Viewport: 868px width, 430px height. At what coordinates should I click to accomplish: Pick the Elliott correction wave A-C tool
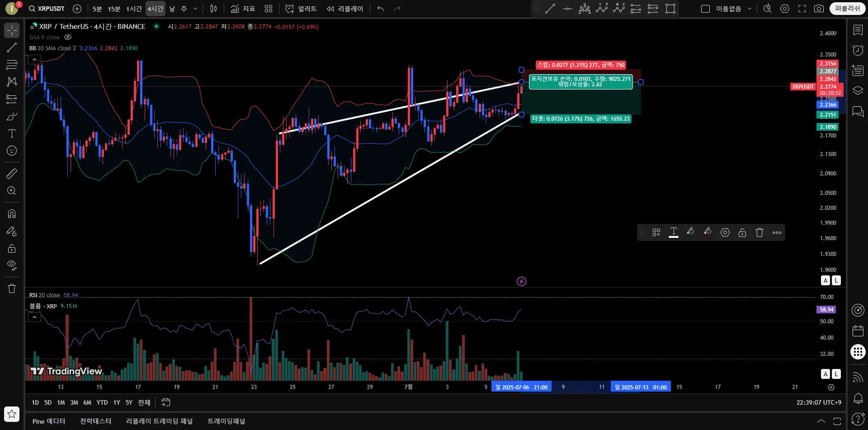619,9
